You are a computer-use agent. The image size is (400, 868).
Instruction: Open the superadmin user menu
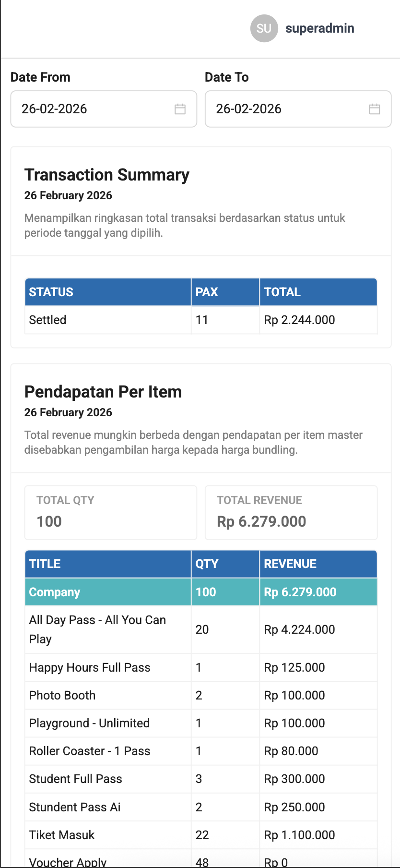click(x=319, y=28)
